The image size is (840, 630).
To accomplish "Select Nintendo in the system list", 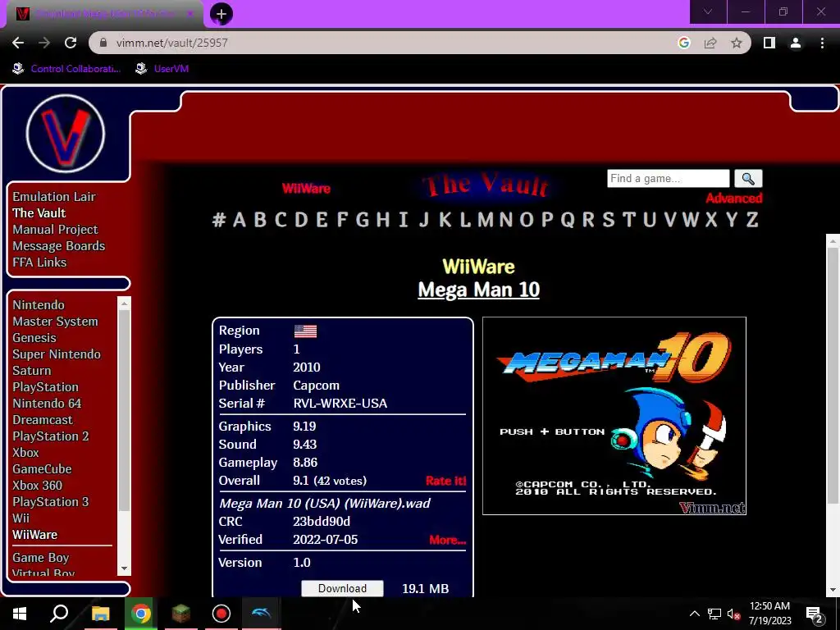I will pyautogui.click(x=39, y=305).
